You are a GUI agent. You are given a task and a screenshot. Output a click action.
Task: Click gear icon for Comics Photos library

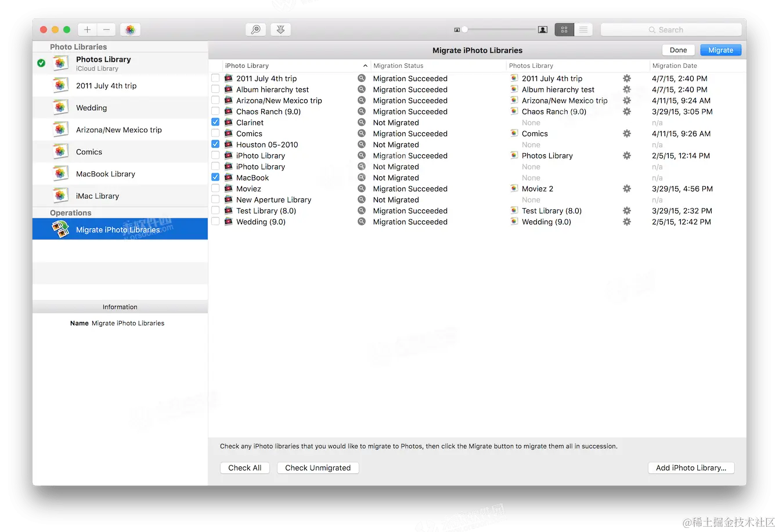point(627,133)
